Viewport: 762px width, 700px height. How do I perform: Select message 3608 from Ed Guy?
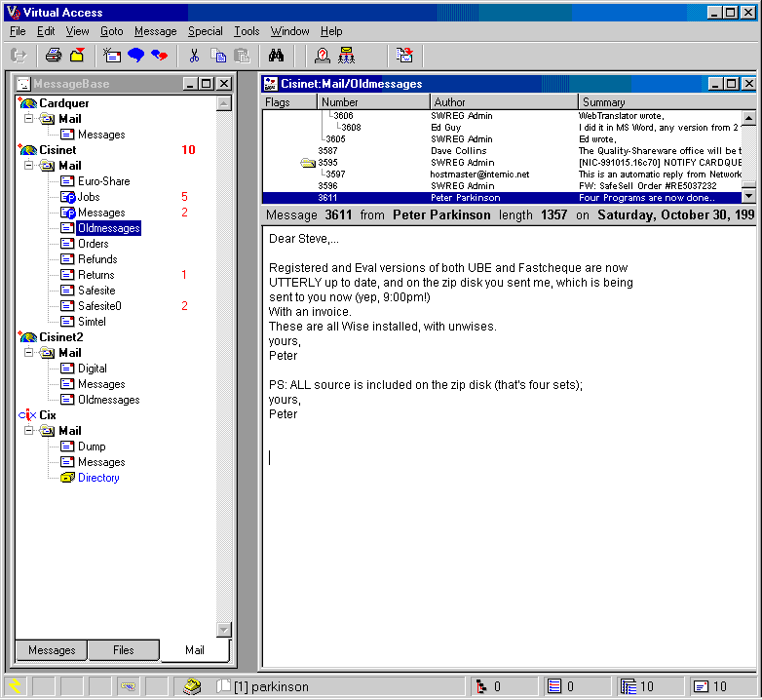pos(502,128)
